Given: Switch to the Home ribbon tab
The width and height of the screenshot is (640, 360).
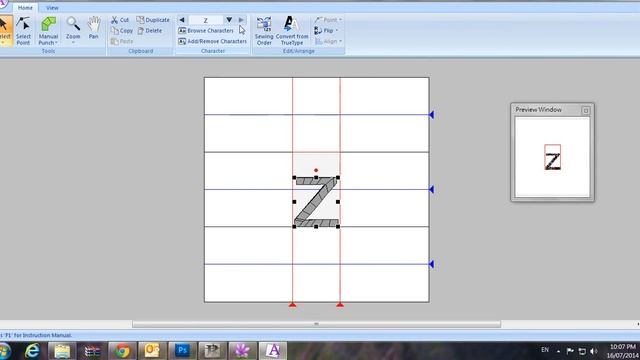Looking at the screenshot, I should pos(25,8).
